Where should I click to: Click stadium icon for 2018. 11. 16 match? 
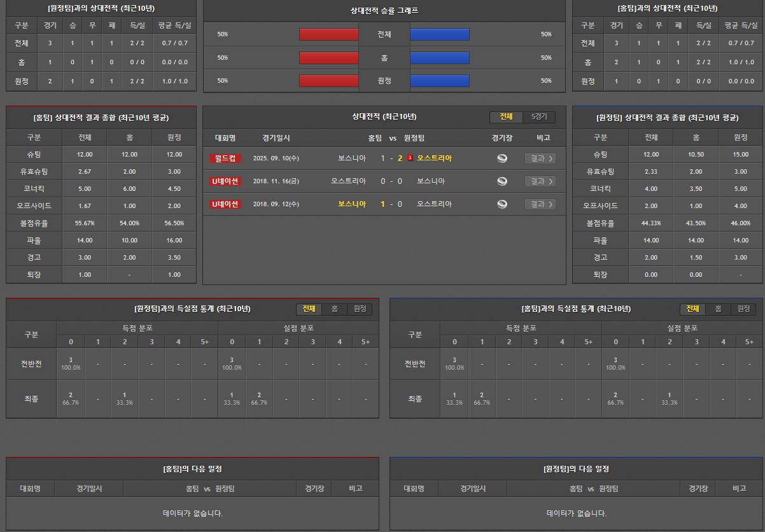[502, 181]
